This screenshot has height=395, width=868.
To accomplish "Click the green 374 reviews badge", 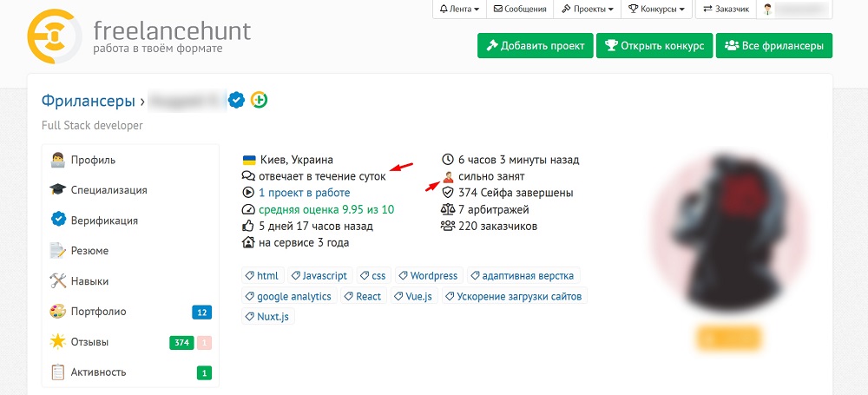I will click(181, 343).
